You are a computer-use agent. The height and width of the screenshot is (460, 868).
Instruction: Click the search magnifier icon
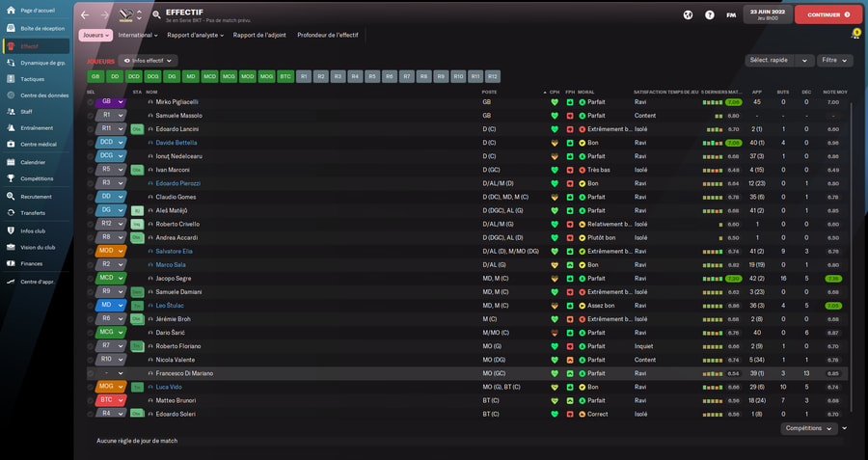156,14
